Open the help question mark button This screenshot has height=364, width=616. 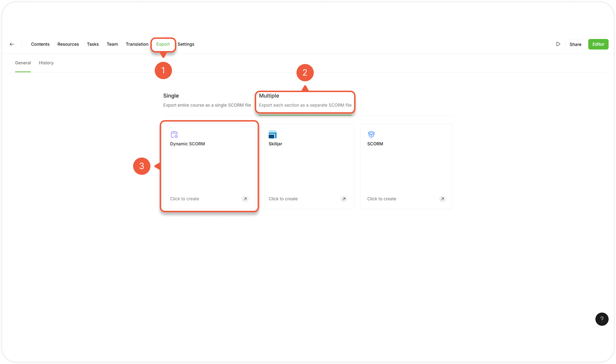coord(602,319)
